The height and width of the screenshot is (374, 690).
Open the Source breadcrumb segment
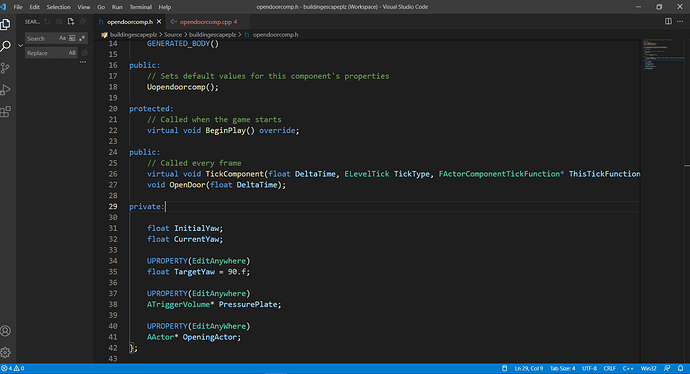pyautogui.click(x=173, y=34)
